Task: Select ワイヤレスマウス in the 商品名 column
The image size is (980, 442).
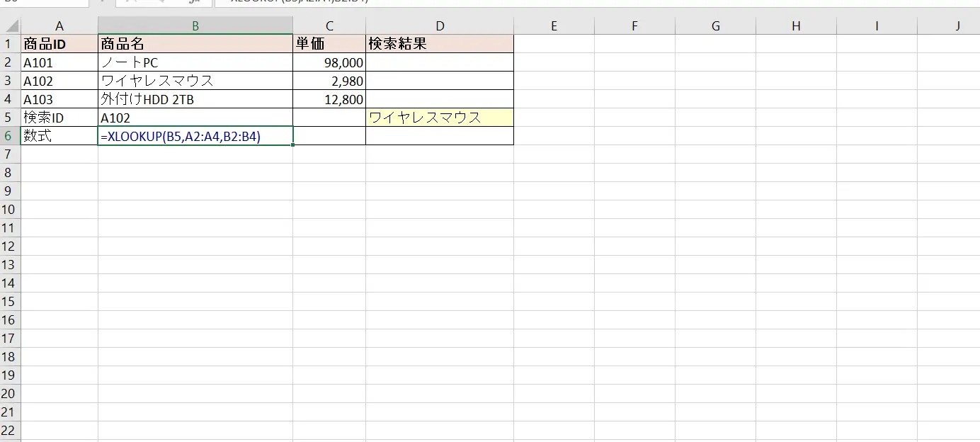Action: click(195, 81)
